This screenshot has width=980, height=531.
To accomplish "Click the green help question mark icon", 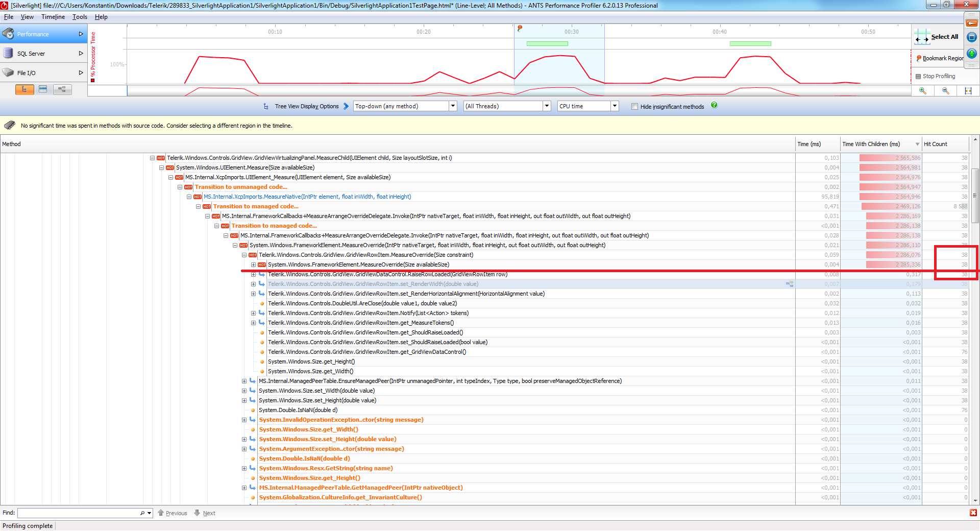I will [x=714, y=105].
